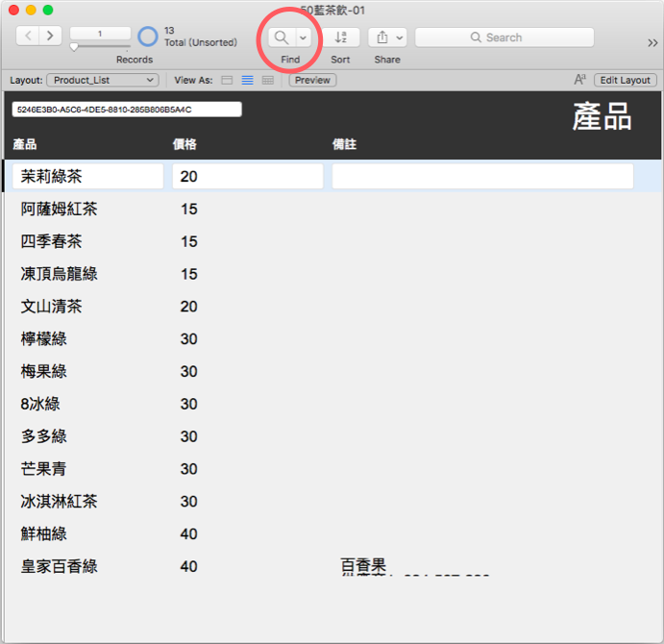The width and height of the screenshot is (664, 644).
Task: Select the 芒果青 row
Action: (x=332, y=469)
